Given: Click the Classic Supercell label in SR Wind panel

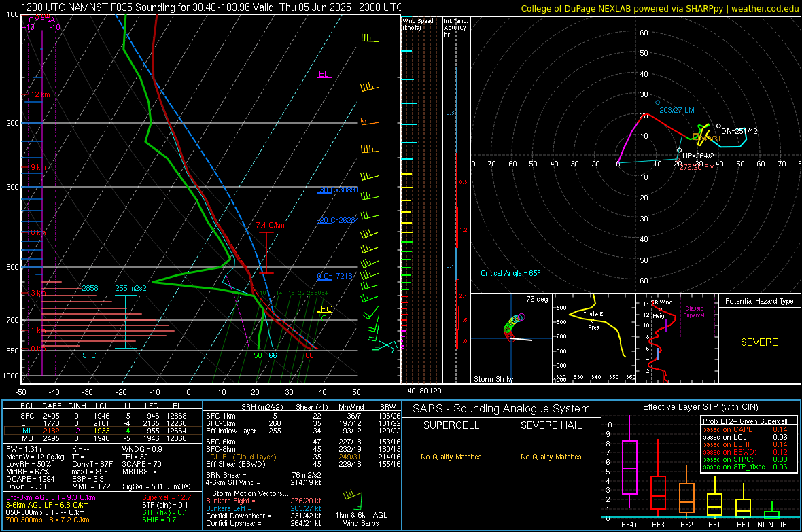Looking at the screenshot, I should 694,312.
